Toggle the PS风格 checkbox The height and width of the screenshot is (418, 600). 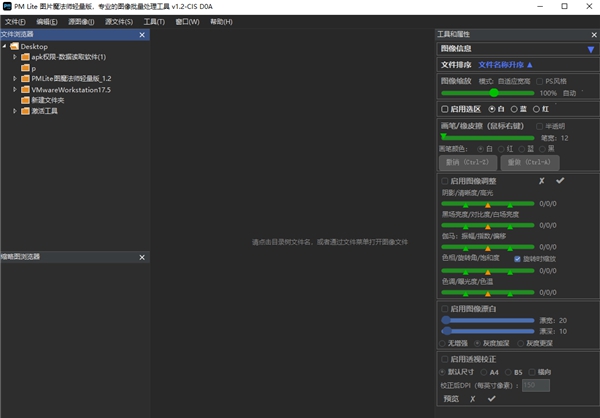[x=539, y=81]
